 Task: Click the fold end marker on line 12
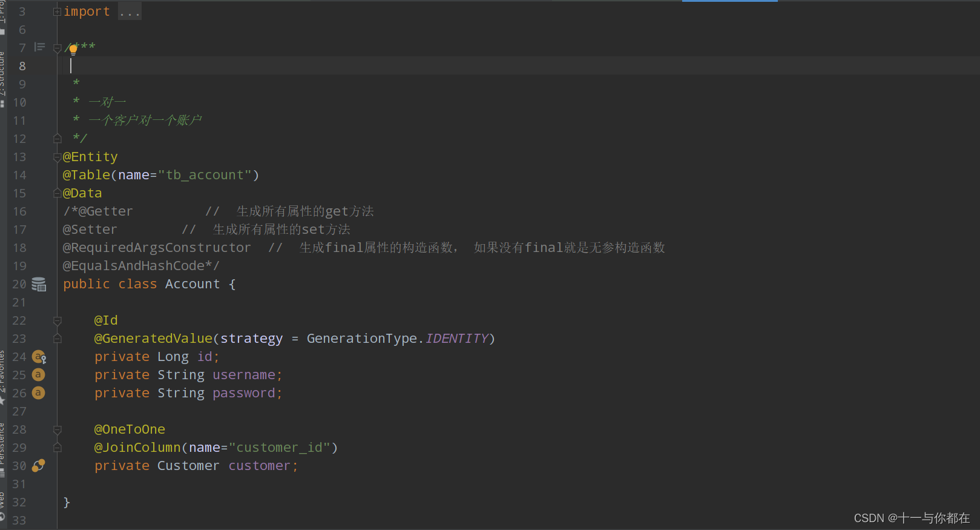58,139
